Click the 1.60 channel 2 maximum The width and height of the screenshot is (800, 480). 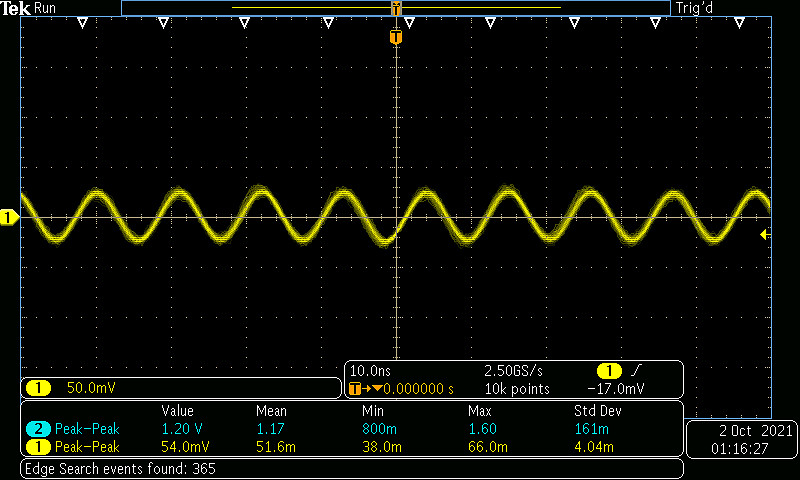[483, 428]
